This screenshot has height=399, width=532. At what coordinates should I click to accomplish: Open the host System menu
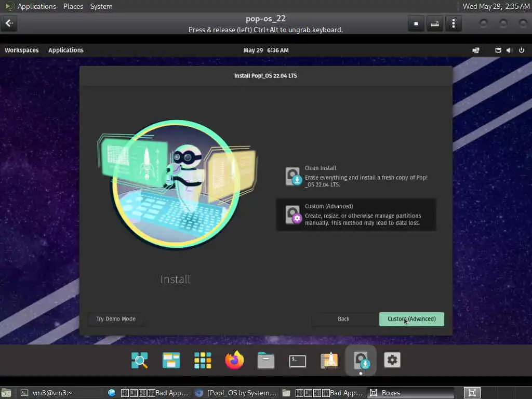(x=101, y=6)
